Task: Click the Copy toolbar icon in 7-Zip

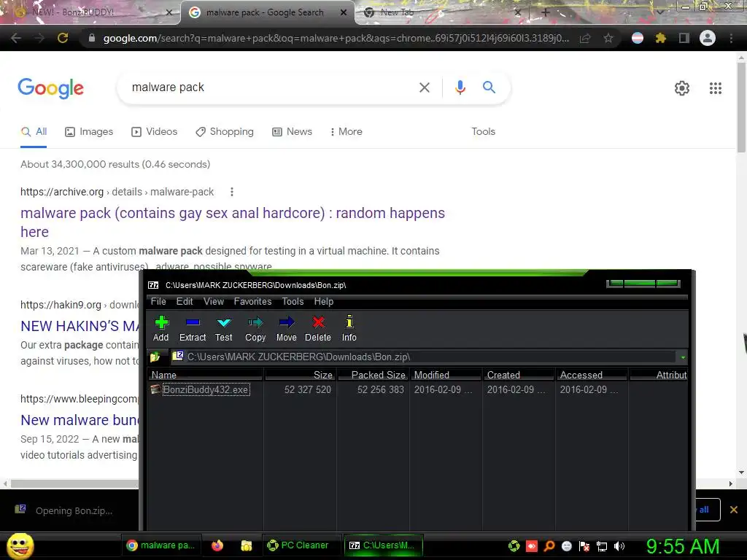Action: pyautogui.click(x=255, y=329)
